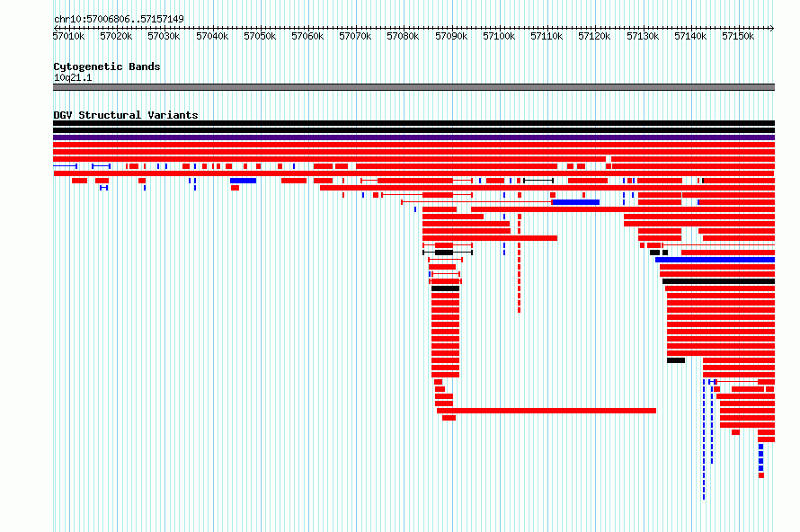Screen dimensions: 800x532
Task: Recenter on the 57150k ruler label
Action: coord(738,36)
